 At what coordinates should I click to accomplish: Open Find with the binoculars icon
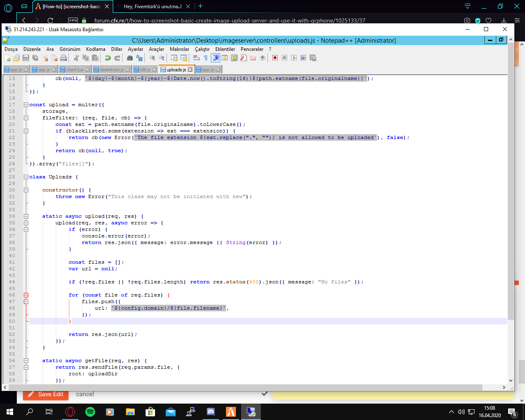click(x=130, y=58)
